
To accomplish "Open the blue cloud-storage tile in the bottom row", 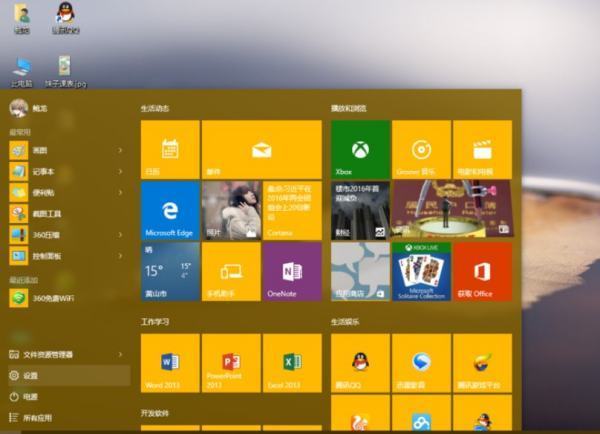I will click(x=421, y=413).
